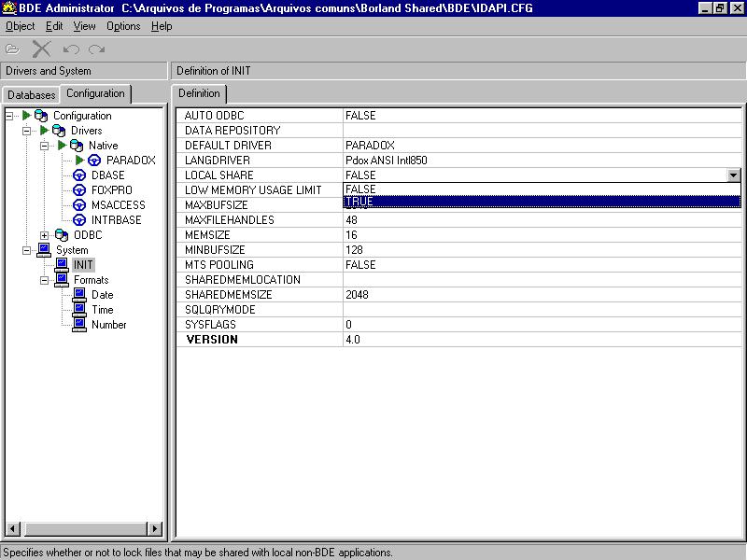
Task: Collapse the Native drivers node
Action: click(44, 146)
